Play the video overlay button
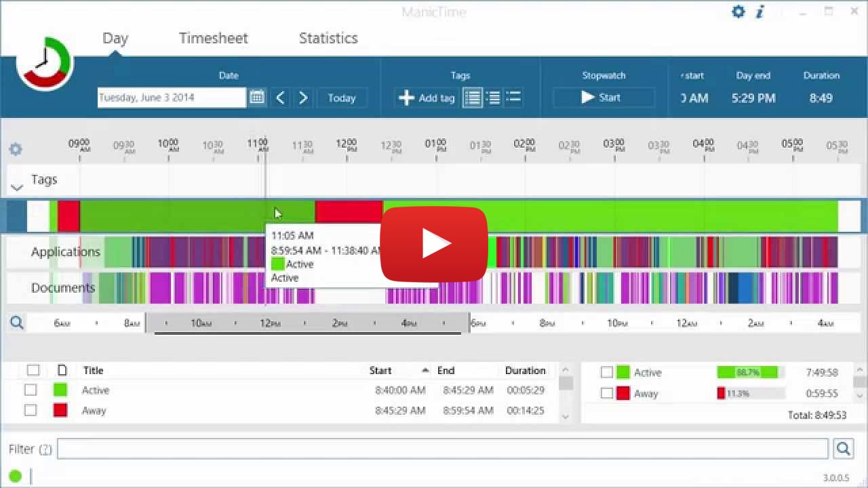Image resolution: width=868 pixels, height=488 pixels. (x=434, y=244)
